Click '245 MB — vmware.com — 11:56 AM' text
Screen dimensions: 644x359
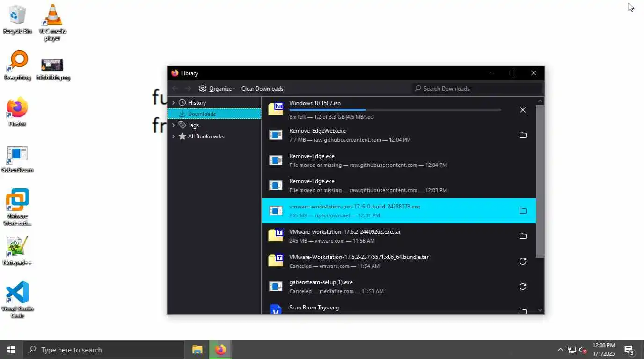332,241
